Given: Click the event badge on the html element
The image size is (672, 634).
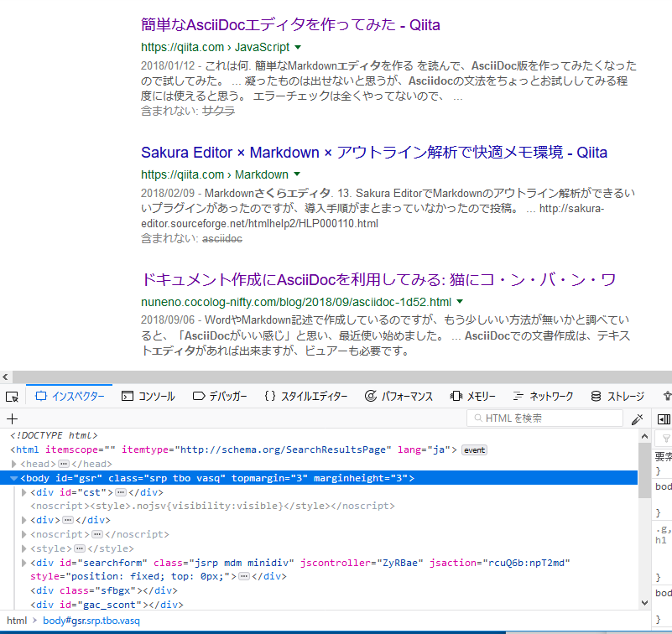Looking at the screenshot, I should click(474, 450).
